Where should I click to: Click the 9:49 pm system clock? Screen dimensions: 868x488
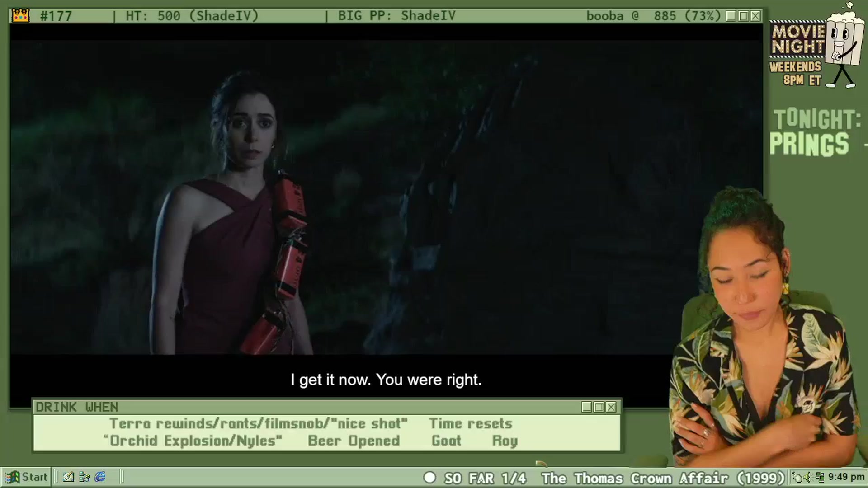click(x=846, y=477)
